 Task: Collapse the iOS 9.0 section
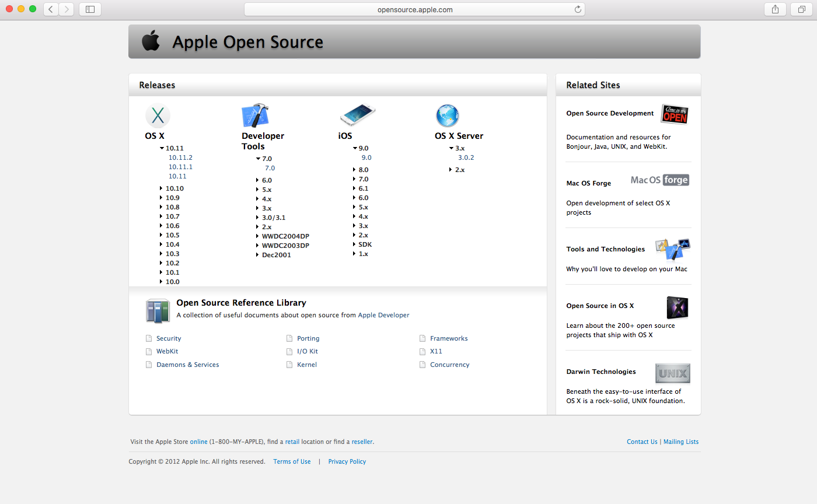[355, 148]
